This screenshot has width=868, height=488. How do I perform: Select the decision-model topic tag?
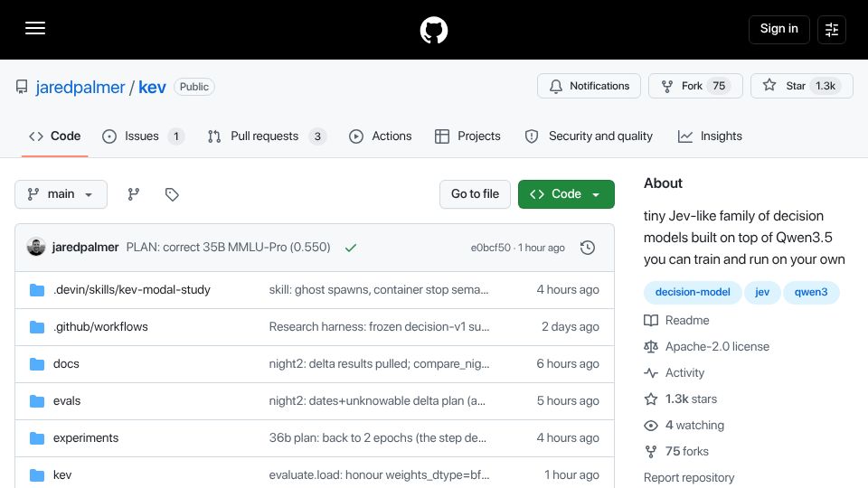point(693,292)
